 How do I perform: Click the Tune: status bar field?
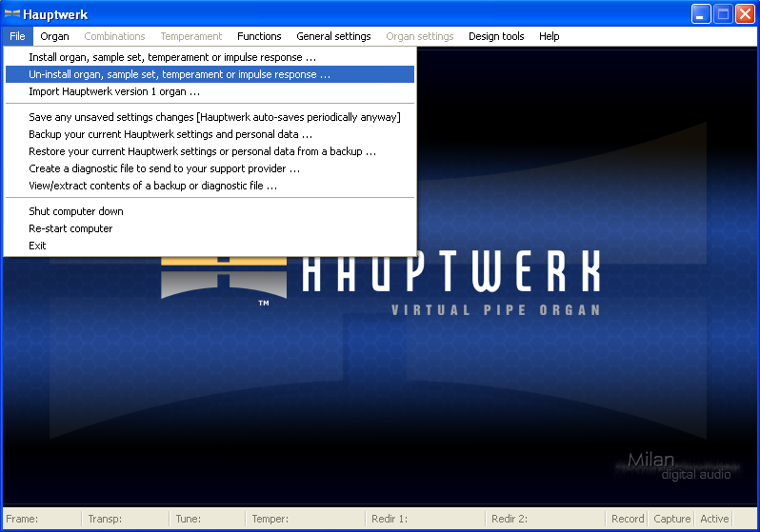point(208,519)
